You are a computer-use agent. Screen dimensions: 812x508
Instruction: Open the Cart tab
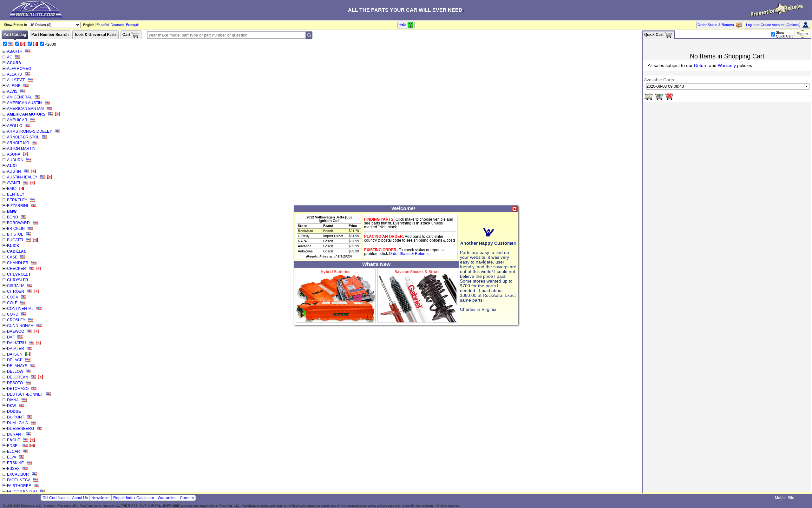pyautogui.click(x=131, y=35)
